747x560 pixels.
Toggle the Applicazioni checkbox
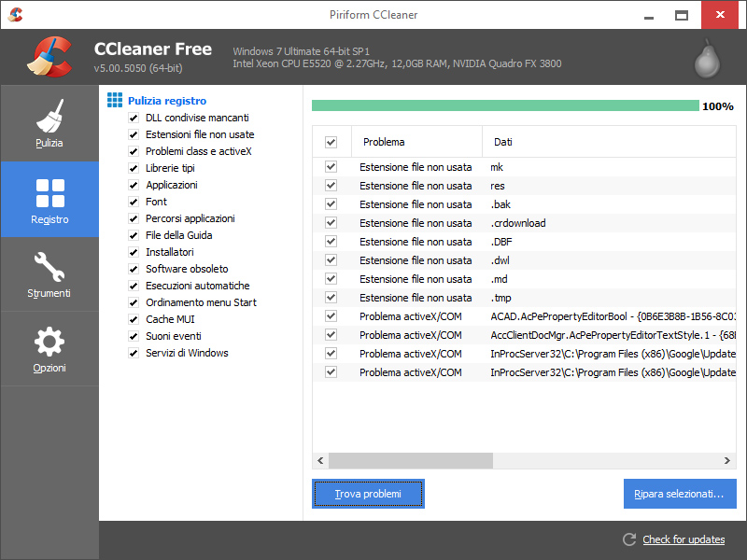[134, 185]
